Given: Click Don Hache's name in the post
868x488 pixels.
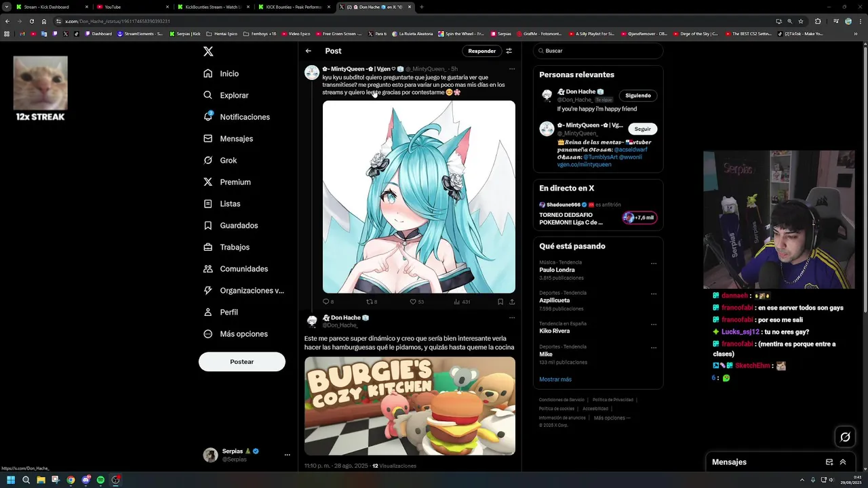Looking at the screenshot, I should [345, 317].
